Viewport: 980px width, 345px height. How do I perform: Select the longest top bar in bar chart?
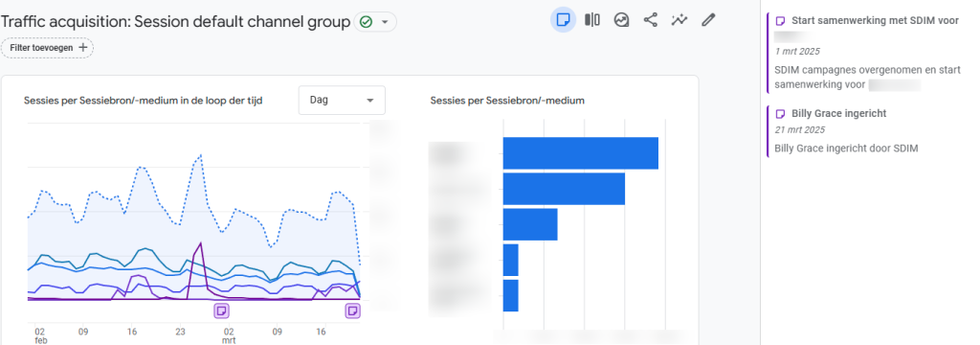(x=581, y=152)
